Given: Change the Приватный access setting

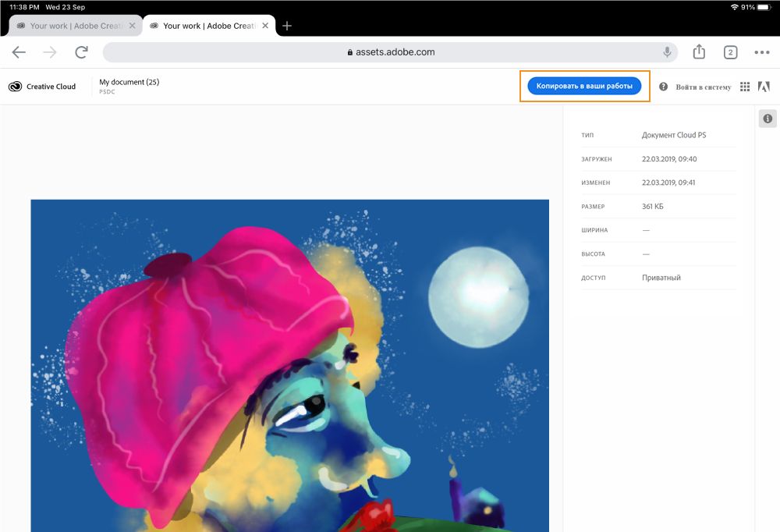Looking at the screenshot, I should (661, 278).
